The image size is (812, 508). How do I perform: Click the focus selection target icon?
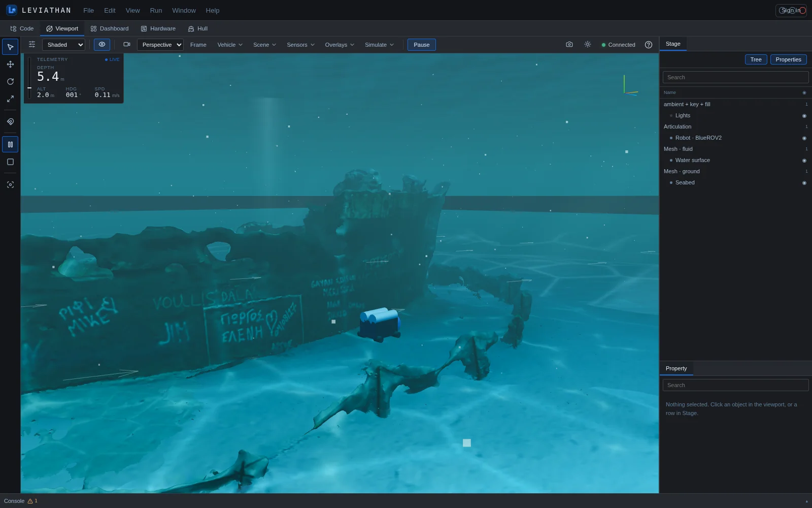point(10,184)
